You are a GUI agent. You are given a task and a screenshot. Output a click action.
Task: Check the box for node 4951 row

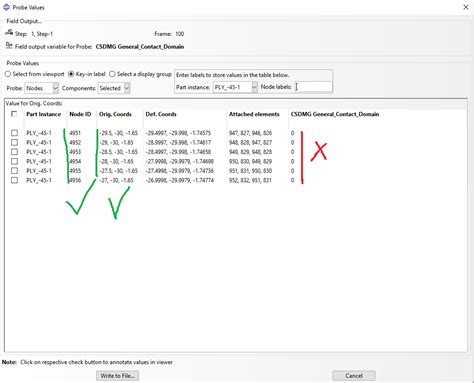(14, 133)
